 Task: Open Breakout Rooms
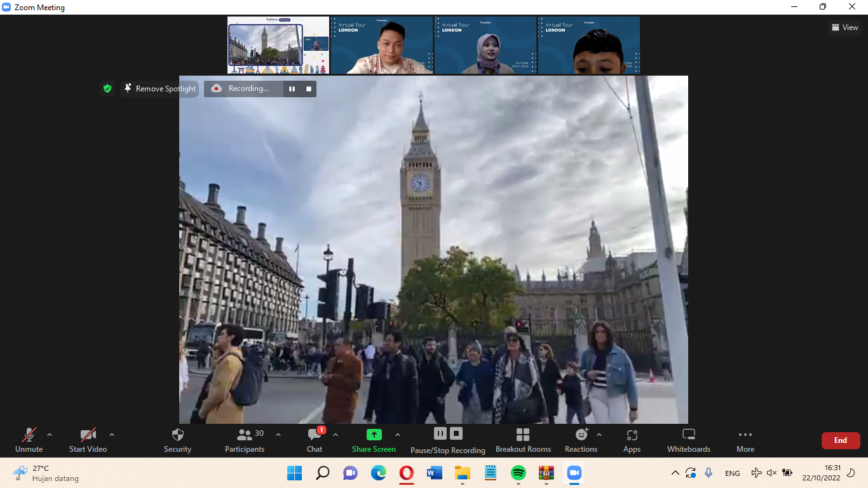click(x=523, y=440)
